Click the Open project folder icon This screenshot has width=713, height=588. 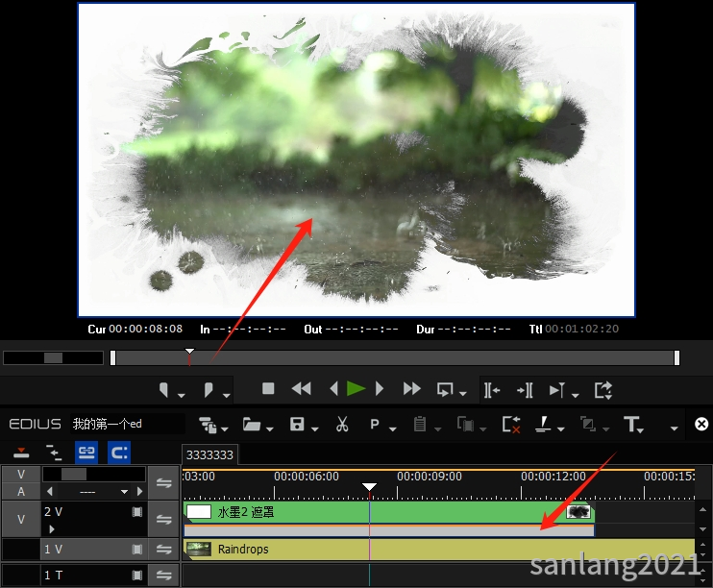click(x=252, y=424)
